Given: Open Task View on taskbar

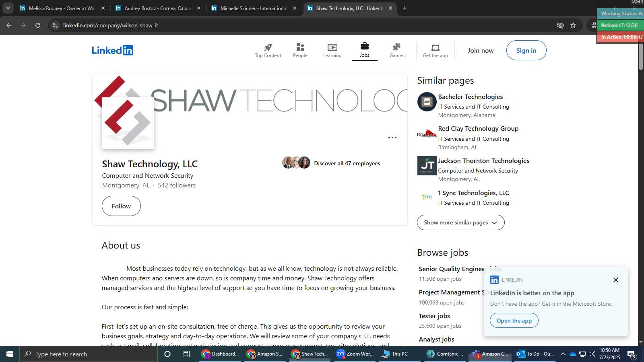Looking at the screenshot, I should tap(187, 354).
